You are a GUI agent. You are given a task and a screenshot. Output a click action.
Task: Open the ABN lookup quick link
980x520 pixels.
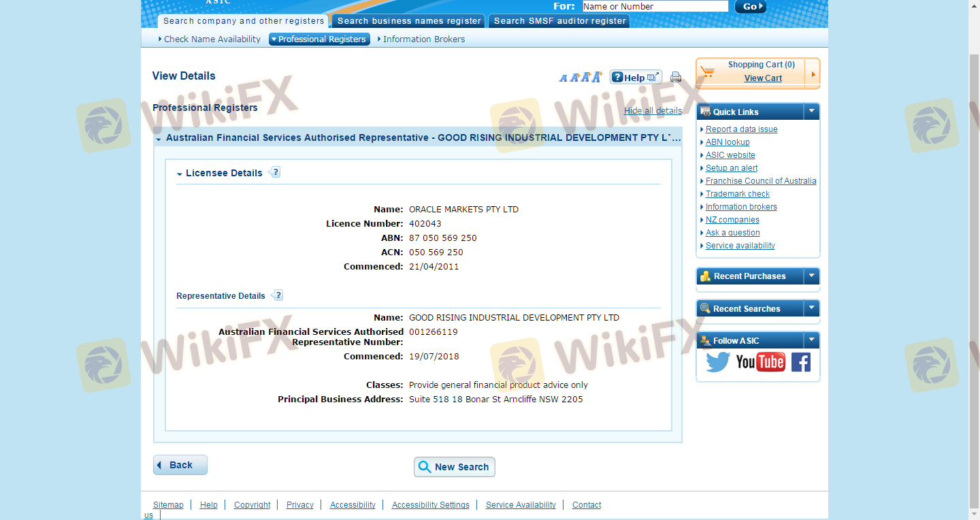click(728, 142)
